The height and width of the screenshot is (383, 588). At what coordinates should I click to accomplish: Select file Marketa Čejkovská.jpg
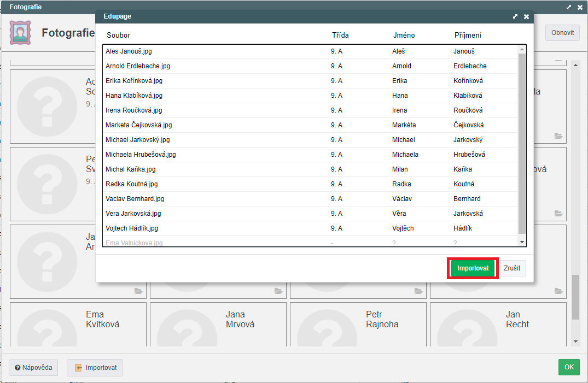pos(139,125)
